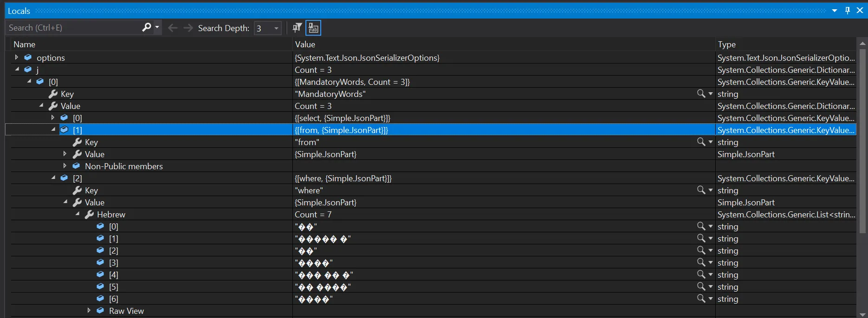868x318 pixels.
Task: Open visualizer magnifier for Hebrew [3]
Action: (x=701, y=262)
